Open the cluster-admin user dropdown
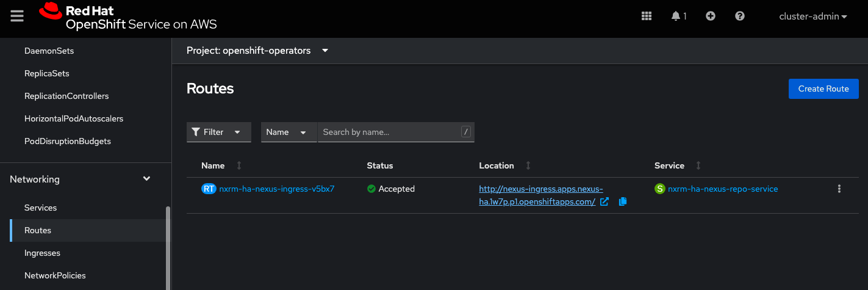868x290 pixels. [813, 16]
